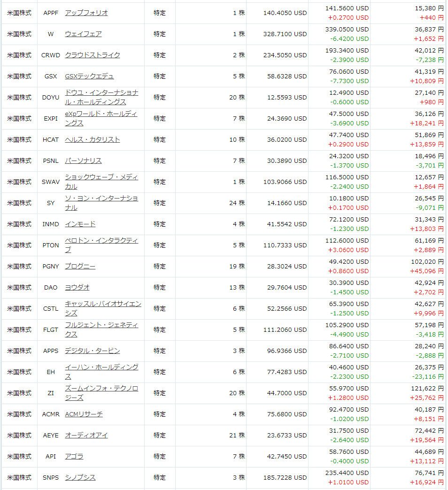Click loss value -23,116 円
The image size is (448, 490).
(428, 377)
